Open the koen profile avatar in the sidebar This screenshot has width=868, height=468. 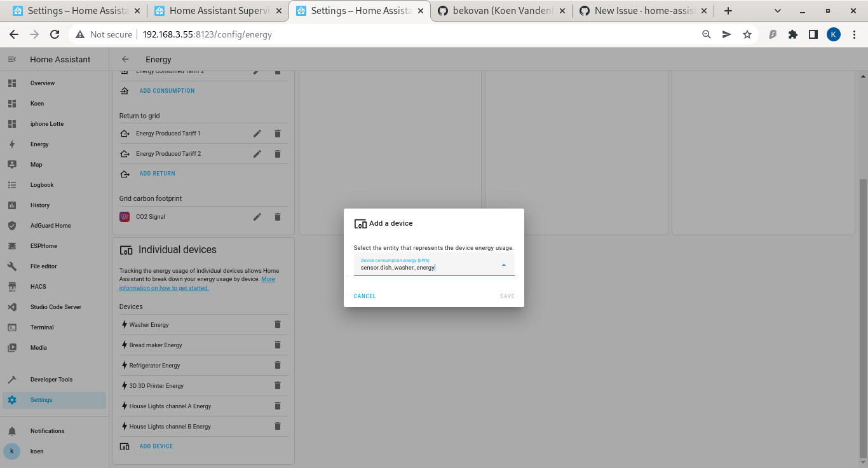pos(11,451)
